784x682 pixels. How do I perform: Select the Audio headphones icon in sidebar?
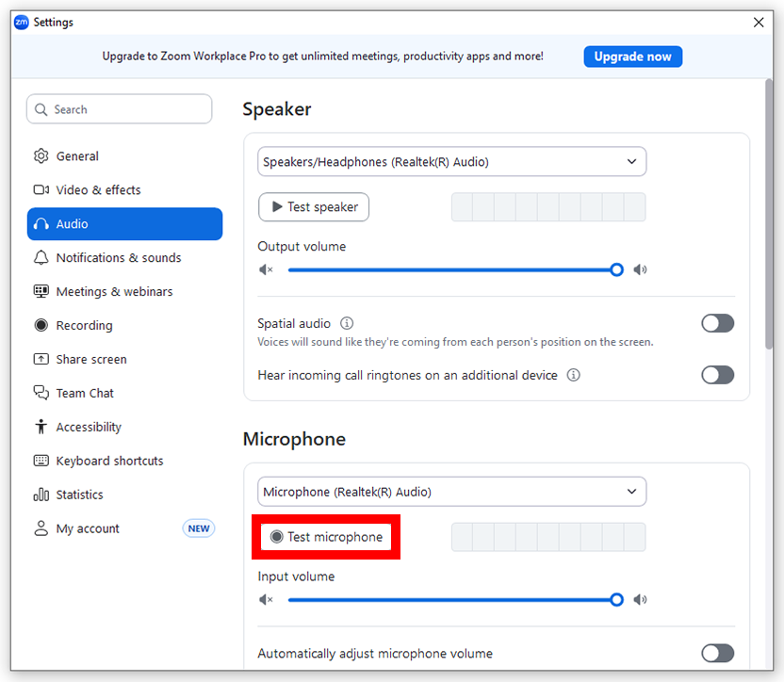41,223
